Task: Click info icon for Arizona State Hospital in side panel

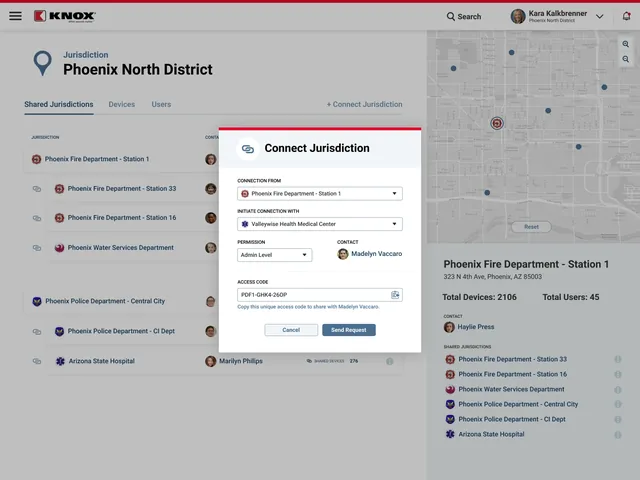Action: pos(618,435)
